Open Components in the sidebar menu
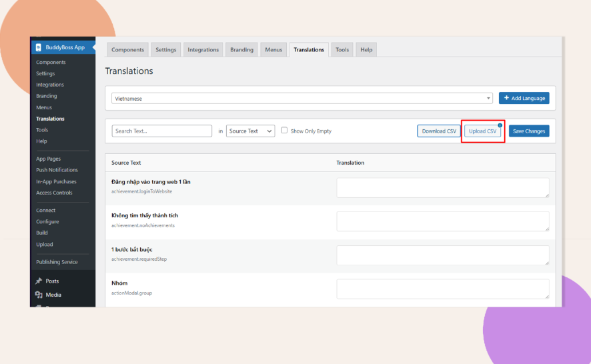 pyautogui.click(x=51, y=62)
